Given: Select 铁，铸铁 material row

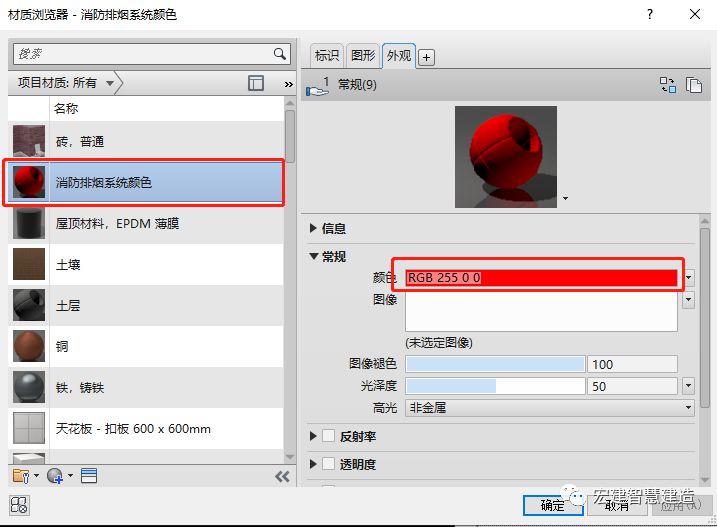Looking at the screenshot, I should coord(146,387).
